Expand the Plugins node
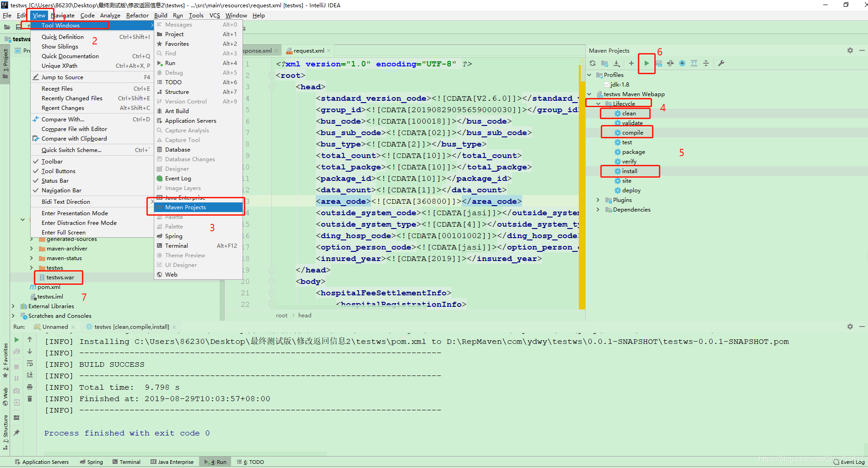Viewport: 868px width, 468px height. point(598,200)
